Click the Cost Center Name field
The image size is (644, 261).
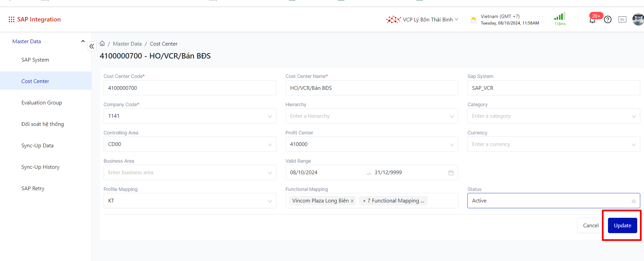click(x=371, y=88)
